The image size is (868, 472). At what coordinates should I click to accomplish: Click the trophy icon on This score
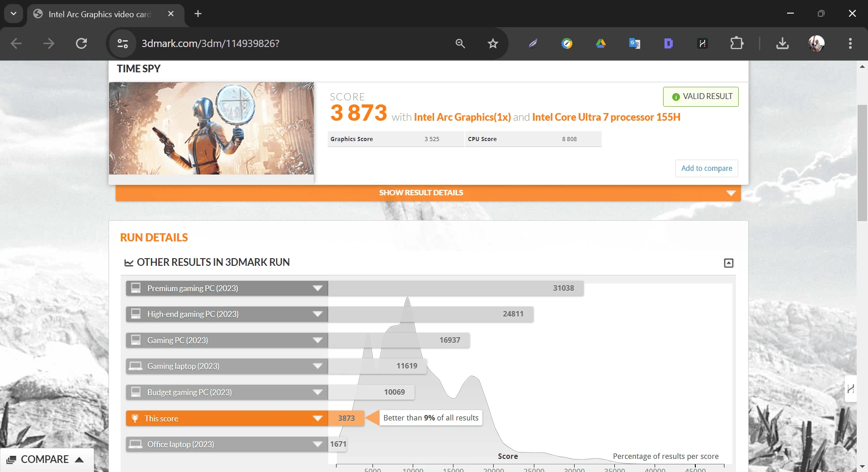point(135,418)
